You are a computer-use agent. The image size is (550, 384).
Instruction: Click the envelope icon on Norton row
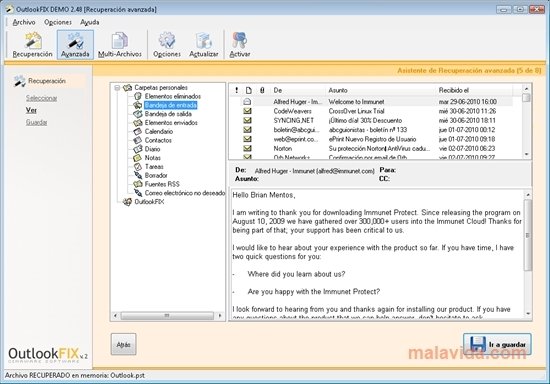click(x=247, y=148)
